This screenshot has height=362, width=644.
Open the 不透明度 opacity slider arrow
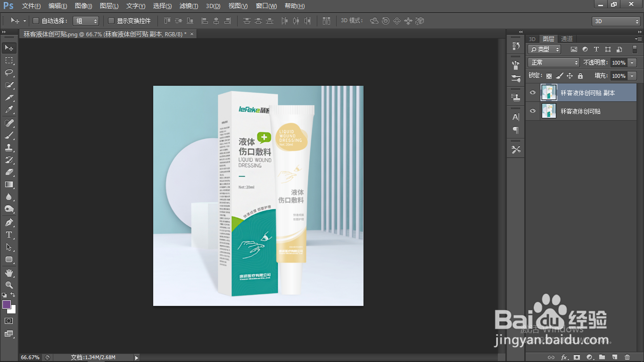[x=632, y=62]
